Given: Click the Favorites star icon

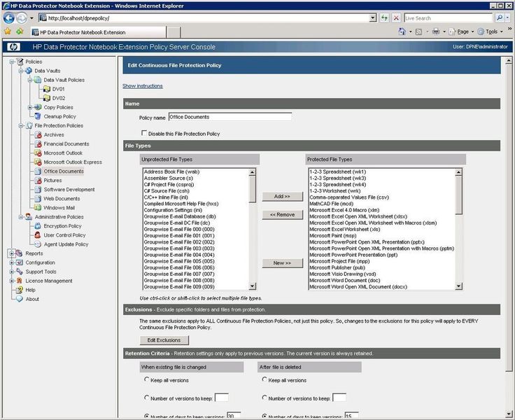Looking at the screenshot, I should [x=8, y=31].
